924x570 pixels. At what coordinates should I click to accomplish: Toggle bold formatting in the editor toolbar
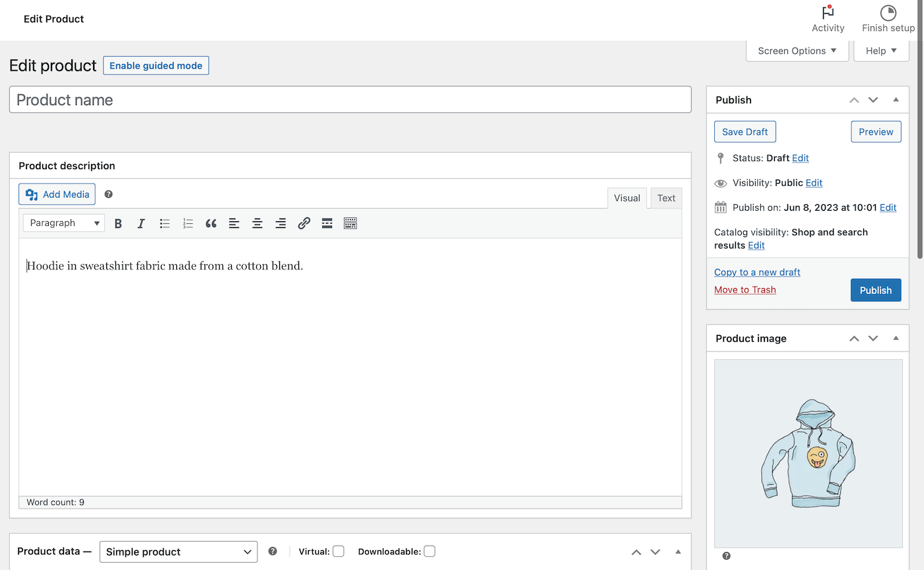coord(118,223)
